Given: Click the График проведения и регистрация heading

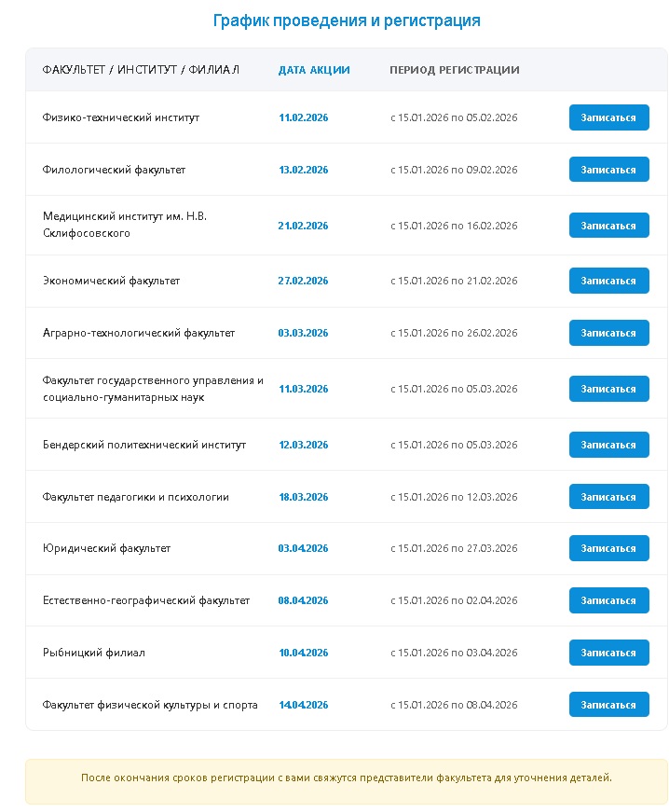Looking at the screenshot, I should click(347, 21).
